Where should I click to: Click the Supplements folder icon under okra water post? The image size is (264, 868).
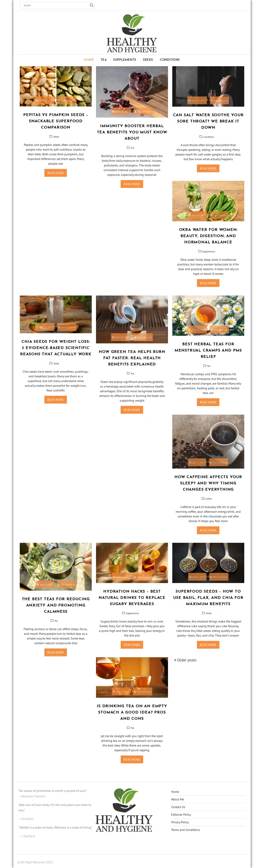click(200, 251)
